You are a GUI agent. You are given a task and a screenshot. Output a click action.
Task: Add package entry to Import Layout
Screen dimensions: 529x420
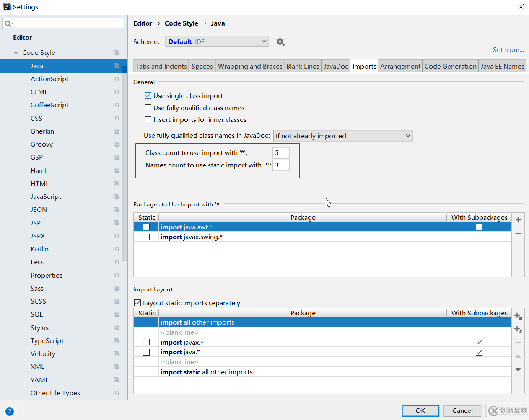518,316
